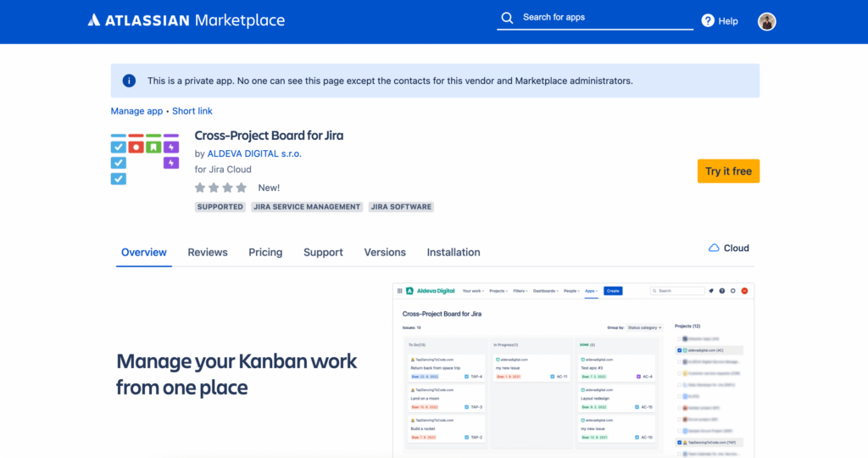Toggle TapDancingToCode.com [TAP] checkbox in preview
The width and height of the screenshot is (868, 458).
679,443
